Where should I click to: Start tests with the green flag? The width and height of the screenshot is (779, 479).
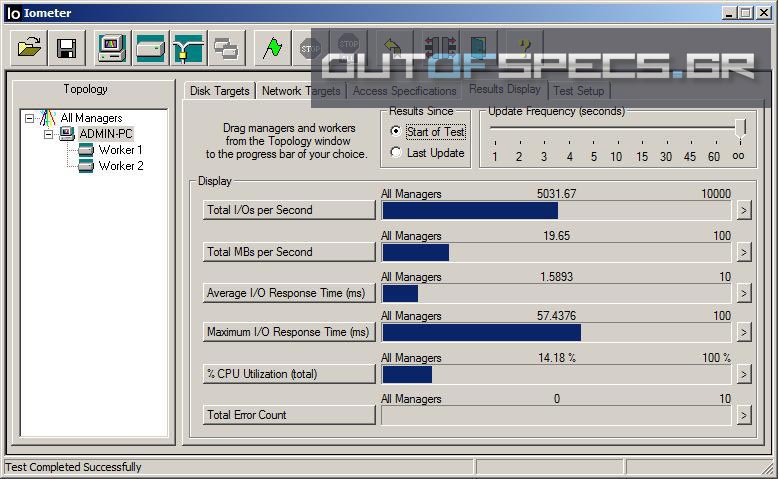273,48
